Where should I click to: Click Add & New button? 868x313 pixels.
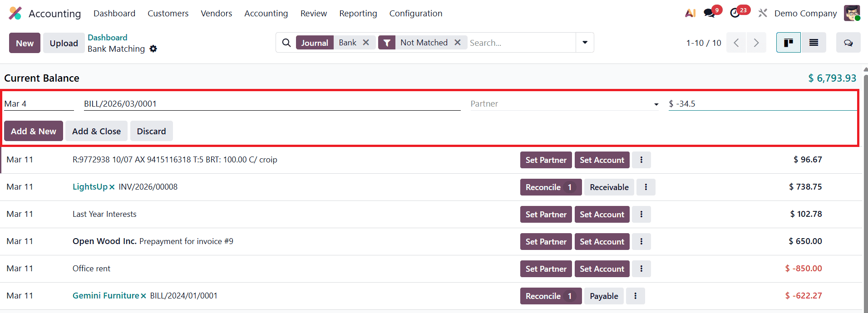point(34,131)
